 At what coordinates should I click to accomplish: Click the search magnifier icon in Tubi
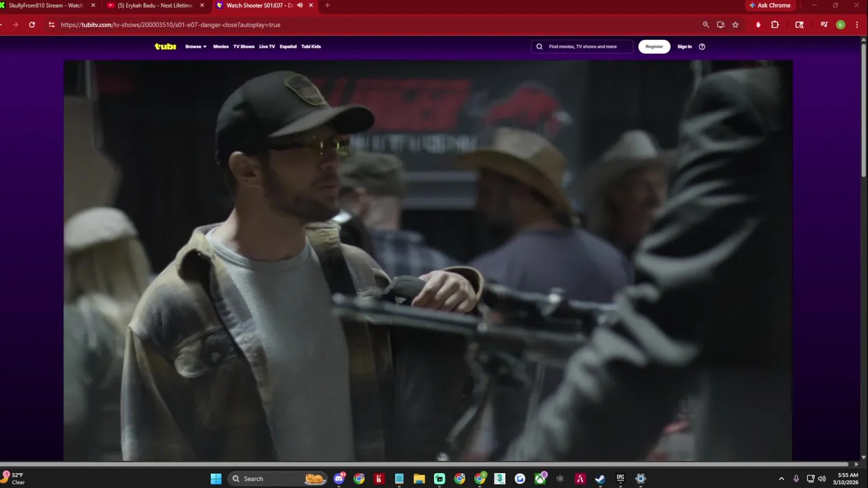click(540, 47)
